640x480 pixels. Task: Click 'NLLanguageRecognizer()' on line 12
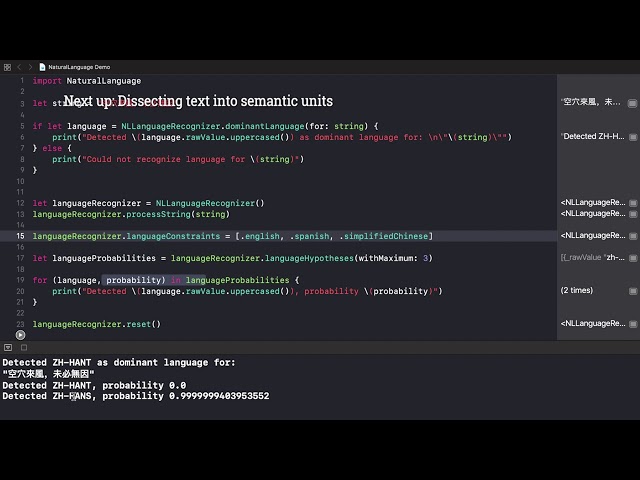210,203
